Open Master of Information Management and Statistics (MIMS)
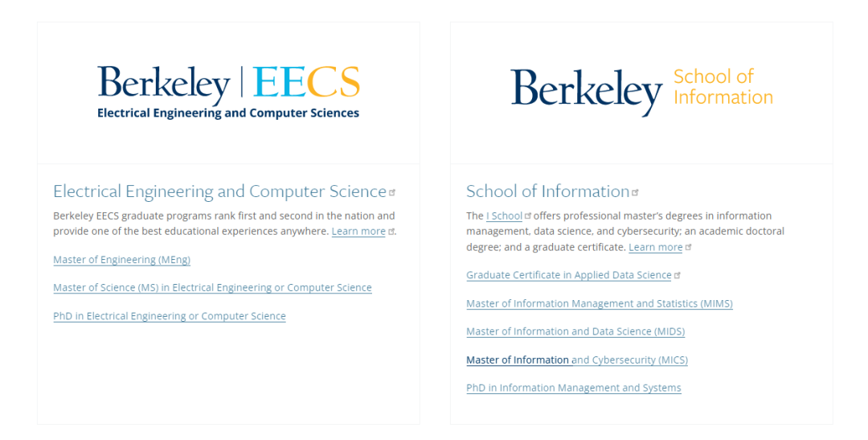Image resolution: width=868 pixels, height=440 pixels. 599,304
